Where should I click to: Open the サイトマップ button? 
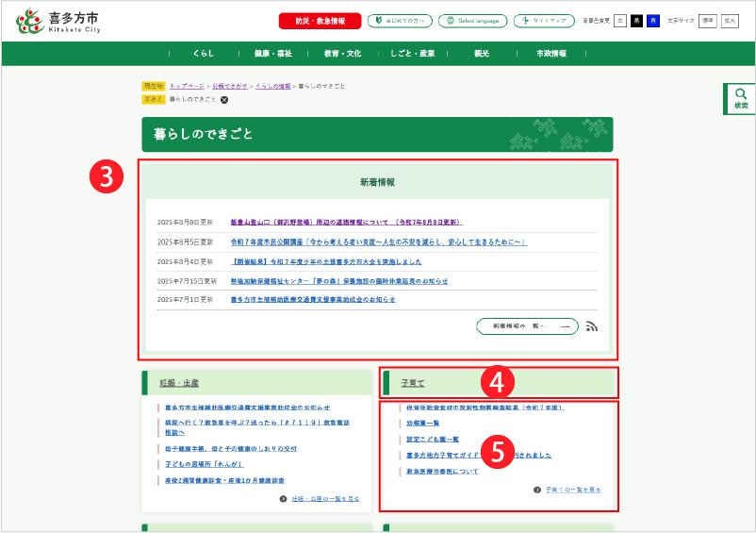(544, 21)
